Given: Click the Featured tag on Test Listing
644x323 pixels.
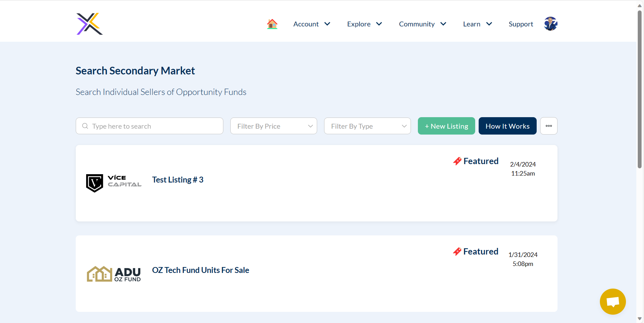Looking at the screenshot, I should 476,161.
